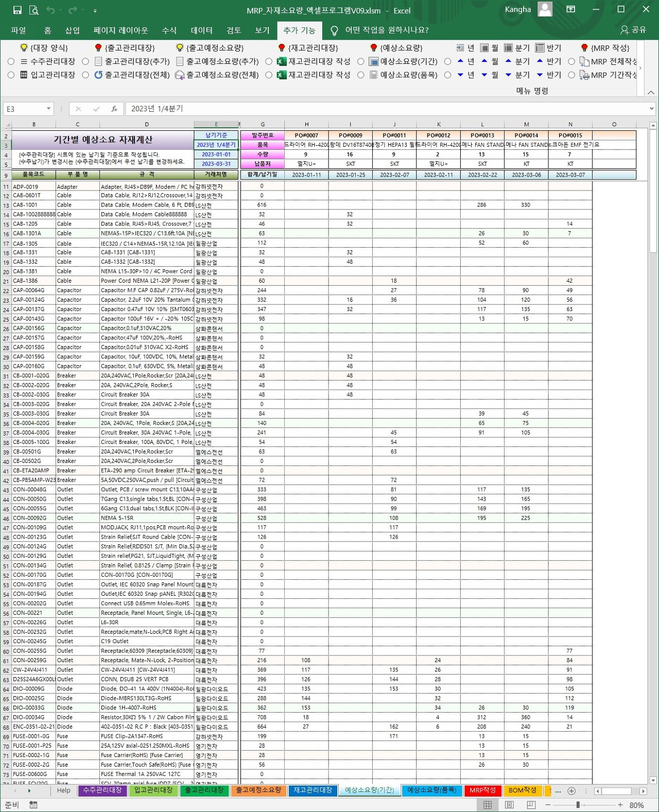Open the 페이지 레이아웃 ribbon tab
659x812 pixels.
coord(120,30)
